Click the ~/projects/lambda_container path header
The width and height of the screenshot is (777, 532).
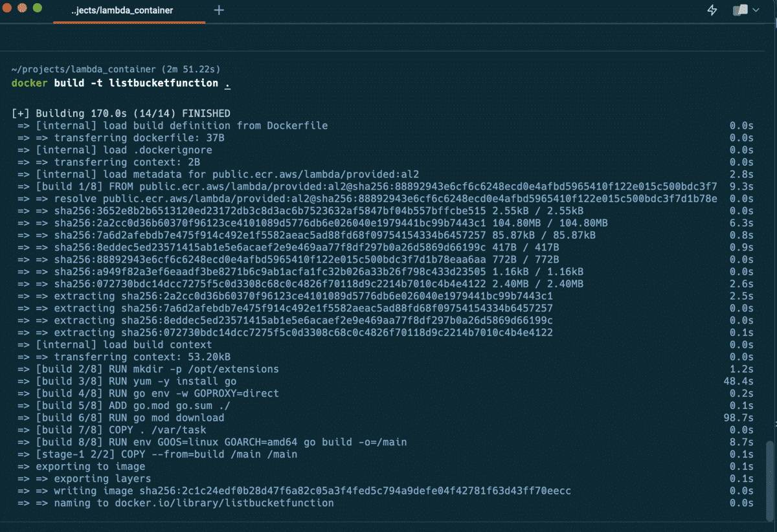click(x=78, y=69)
